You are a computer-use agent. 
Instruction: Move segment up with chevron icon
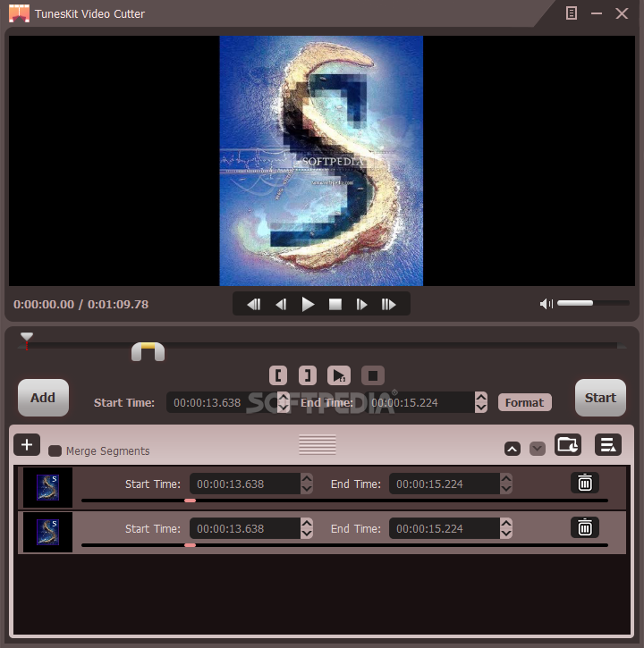512,449
